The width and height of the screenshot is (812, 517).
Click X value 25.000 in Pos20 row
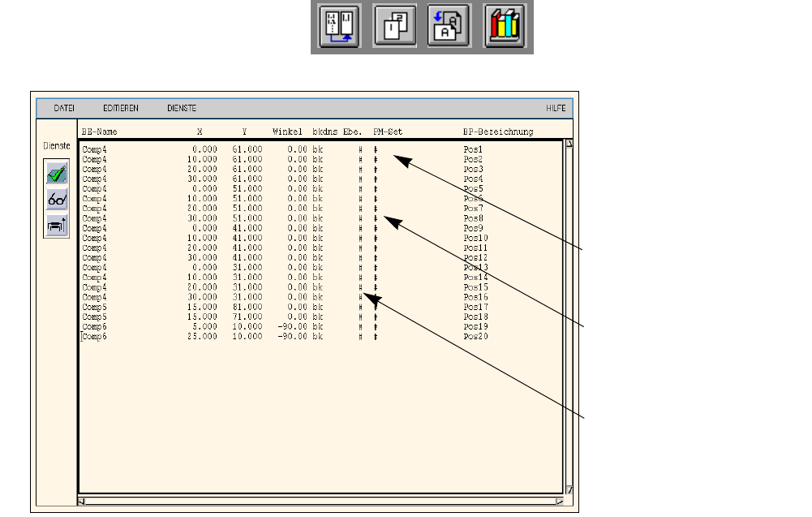tap(202, 336)
